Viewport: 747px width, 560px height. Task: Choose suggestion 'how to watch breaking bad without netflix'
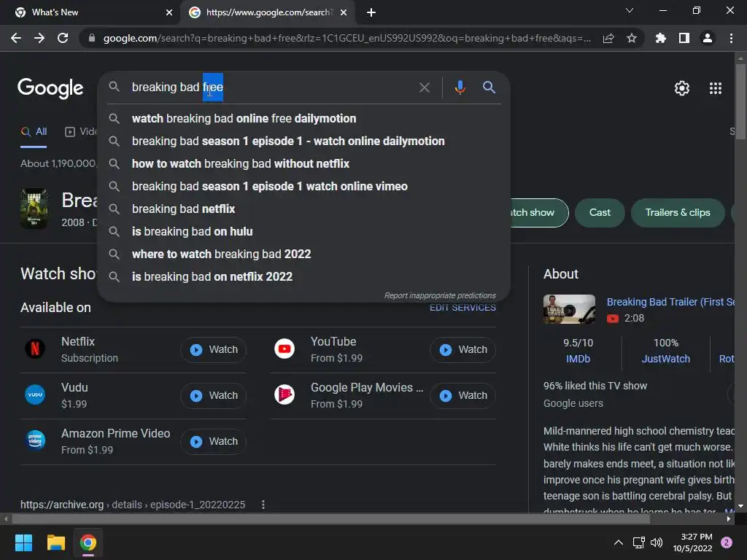[303, 164]
